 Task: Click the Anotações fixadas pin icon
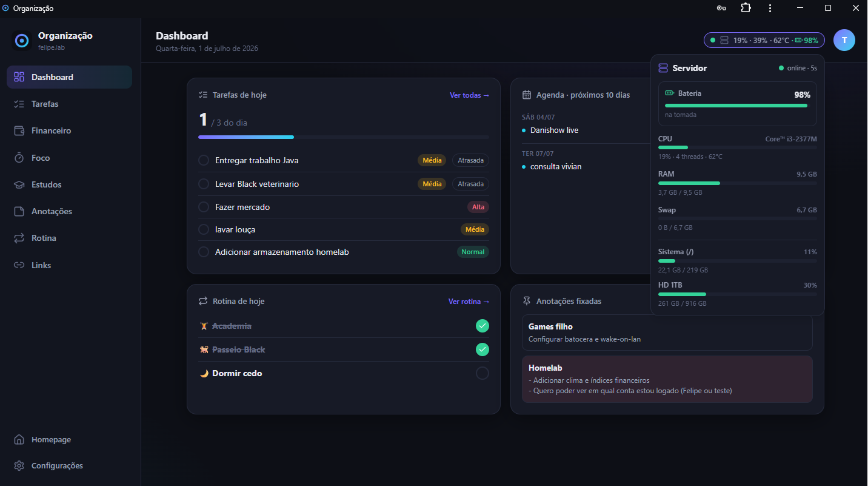click(x=527, y=301)
